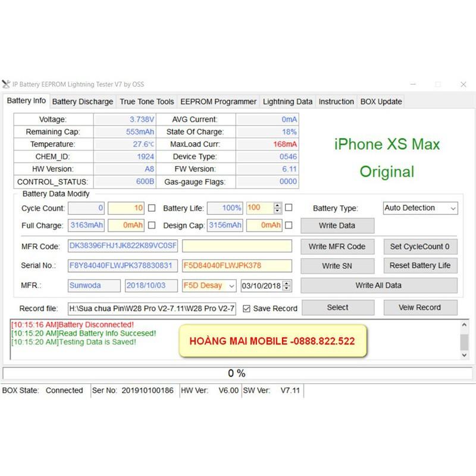The width and height of the screenshot is (476, 476).
Task: Click the current Full Charge 3163mAh field
Action: point(86,226)
